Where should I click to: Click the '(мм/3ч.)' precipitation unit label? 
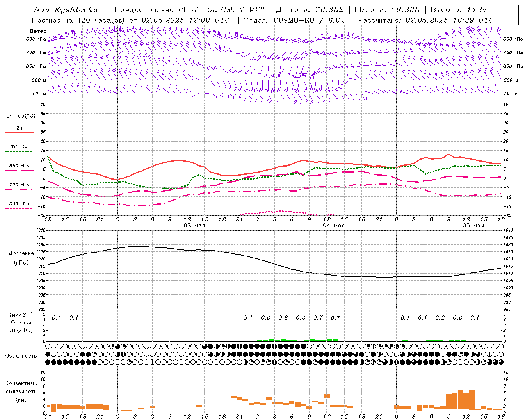pyautogui.click(x=21, y=315)
